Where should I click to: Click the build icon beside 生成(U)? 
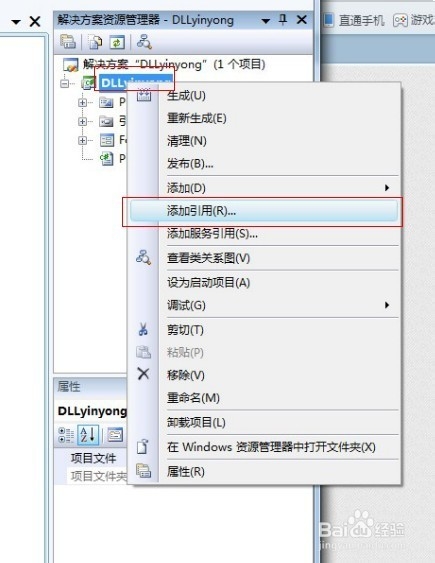point(144,95)
